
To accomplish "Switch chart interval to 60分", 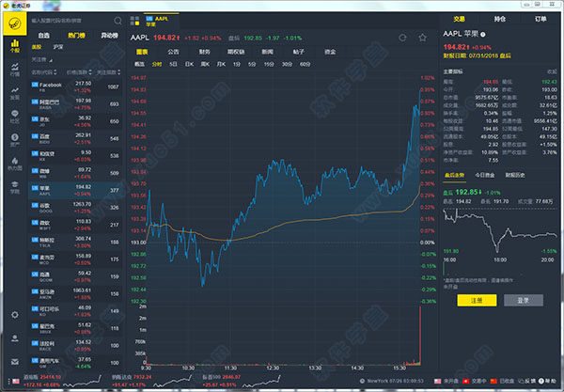I will coord(305,64).
